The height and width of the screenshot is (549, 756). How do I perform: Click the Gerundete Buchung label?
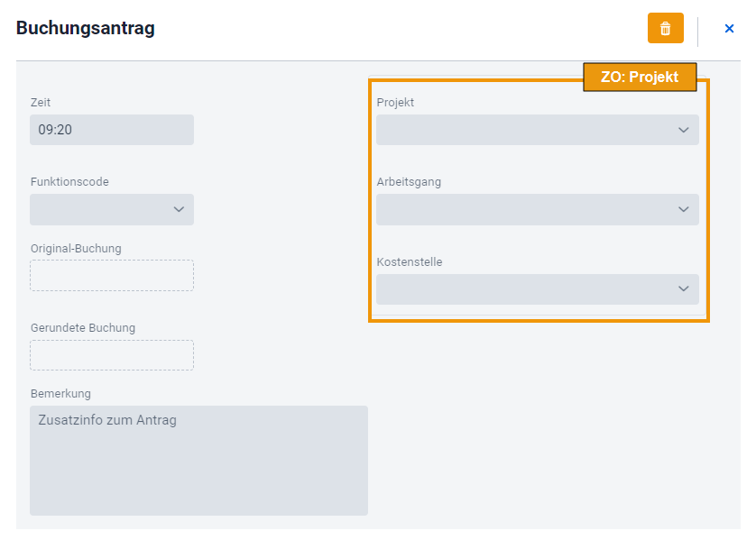pyautogui.click(x=83, y=328)
